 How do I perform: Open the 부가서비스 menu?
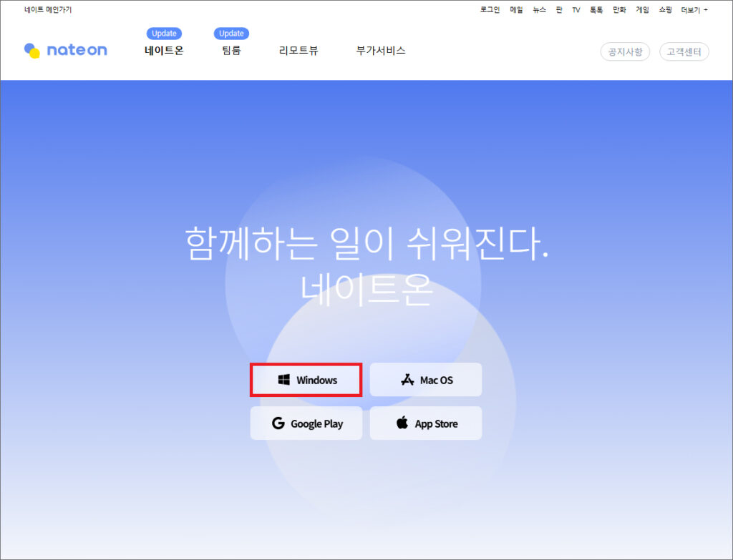[x=381, y=51]
